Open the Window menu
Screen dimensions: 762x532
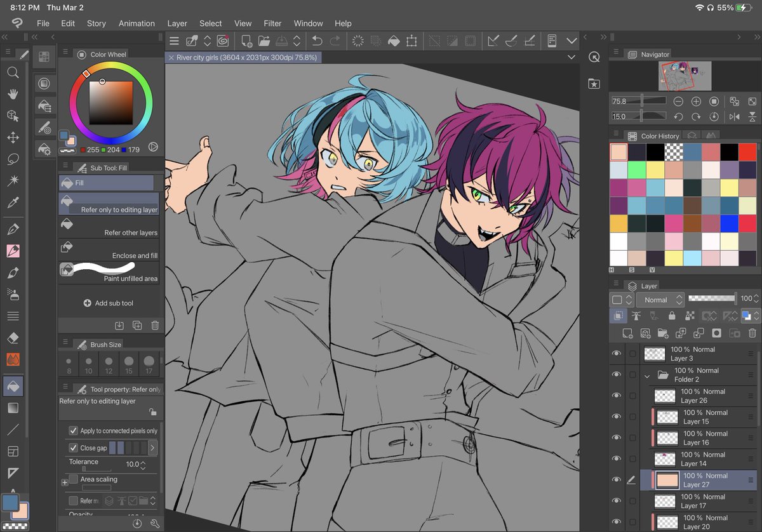(308, 23)
